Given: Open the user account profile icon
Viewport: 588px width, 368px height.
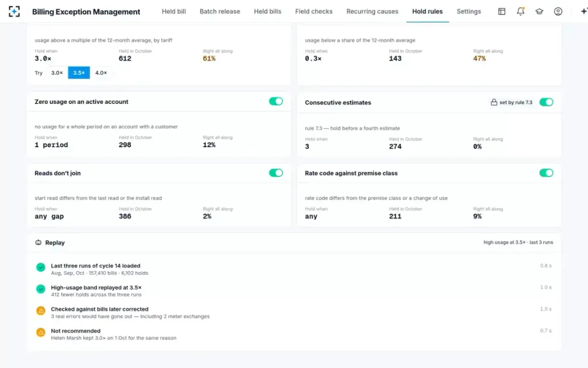Looking at the screenshot, I should click(x=558, y=11).
